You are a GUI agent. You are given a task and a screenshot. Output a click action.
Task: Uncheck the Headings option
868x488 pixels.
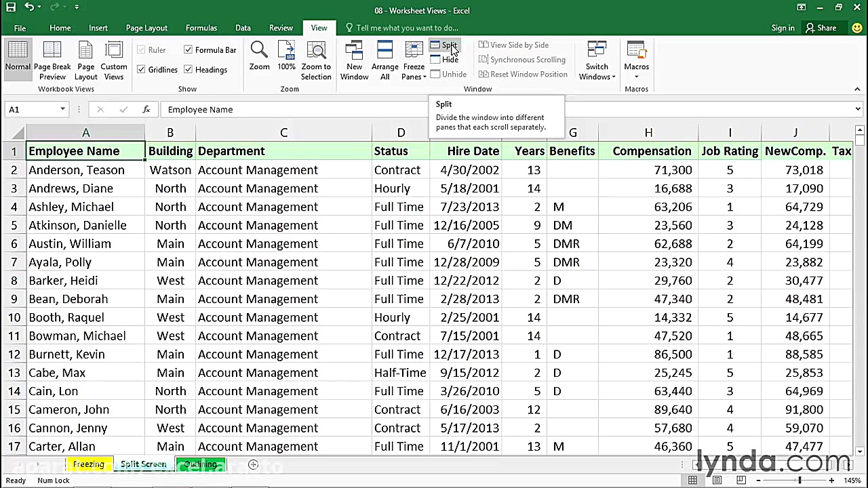click(188, 69)
